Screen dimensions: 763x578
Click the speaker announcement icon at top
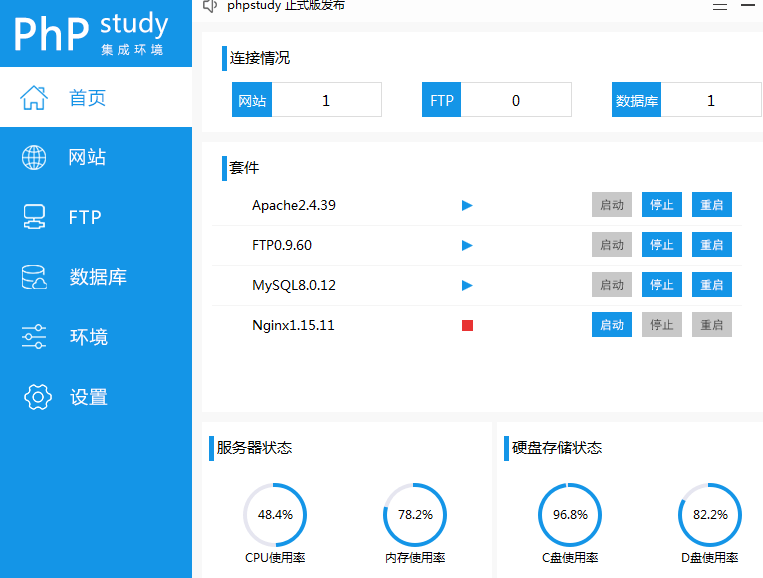coord(210,6)
